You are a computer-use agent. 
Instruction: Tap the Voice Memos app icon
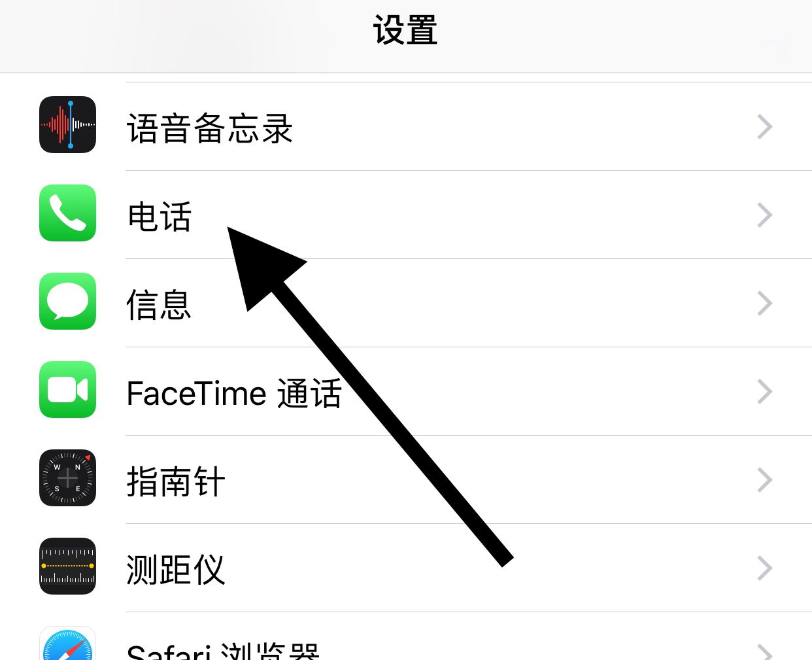(67, 125)
